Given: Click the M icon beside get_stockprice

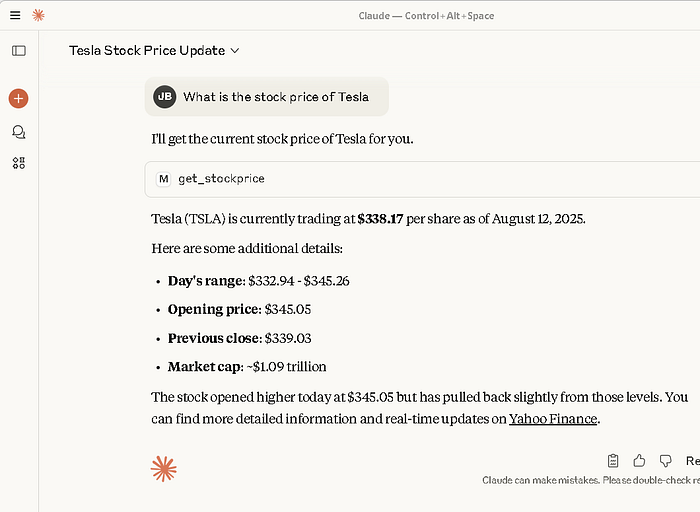Looking at the screenshot, I should pos(164,179).
